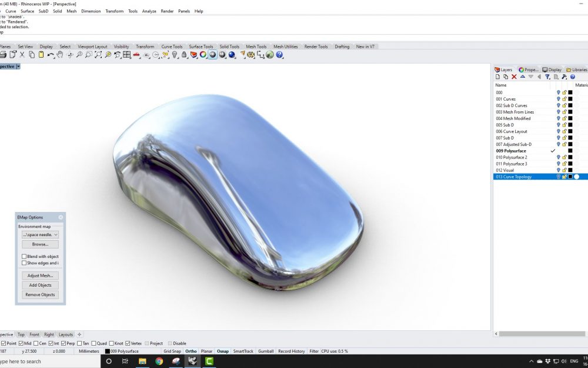Open Chrome from the Windows taskbar
Image resolution: width=588 pixels, height=368 pixels.
159,362
